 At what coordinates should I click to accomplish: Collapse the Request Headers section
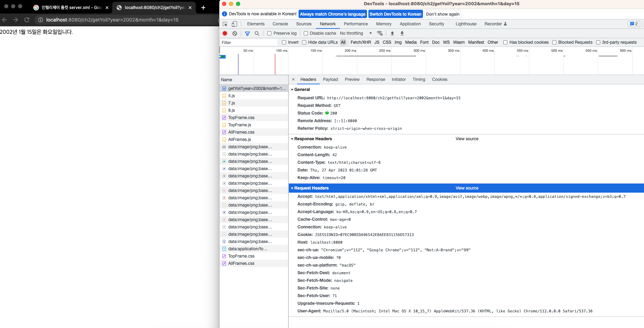coord(292,188)
